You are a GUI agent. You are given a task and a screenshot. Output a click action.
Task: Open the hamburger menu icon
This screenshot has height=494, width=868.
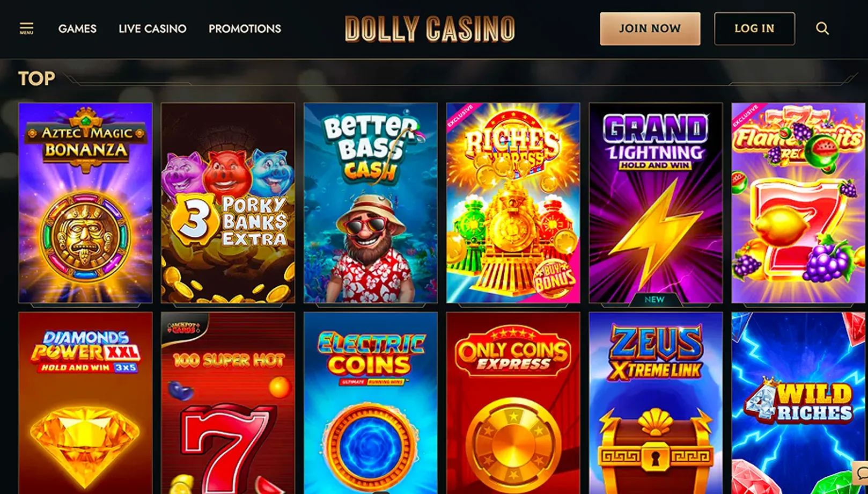point(26,28)
